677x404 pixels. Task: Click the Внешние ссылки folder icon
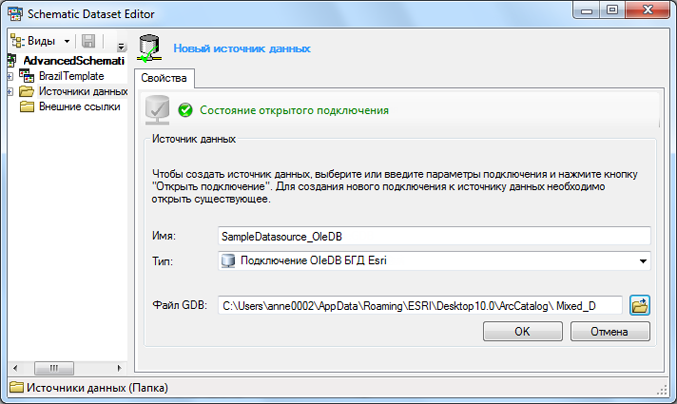(27, 107)
